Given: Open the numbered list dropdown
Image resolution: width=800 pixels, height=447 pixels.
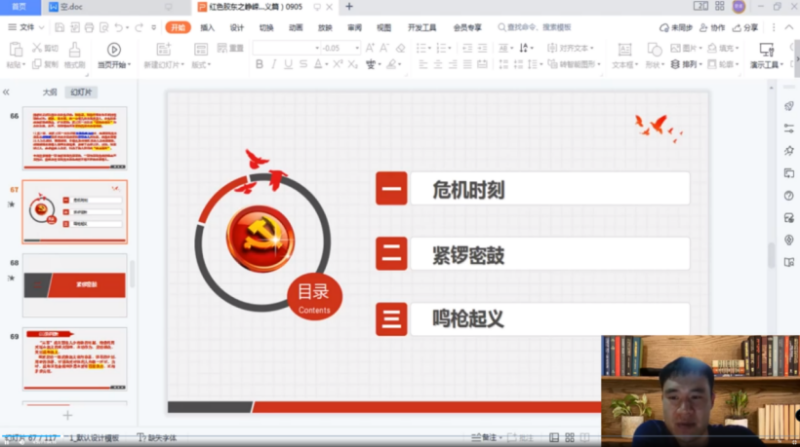Looking at the screenshot, I should point(450,48).
